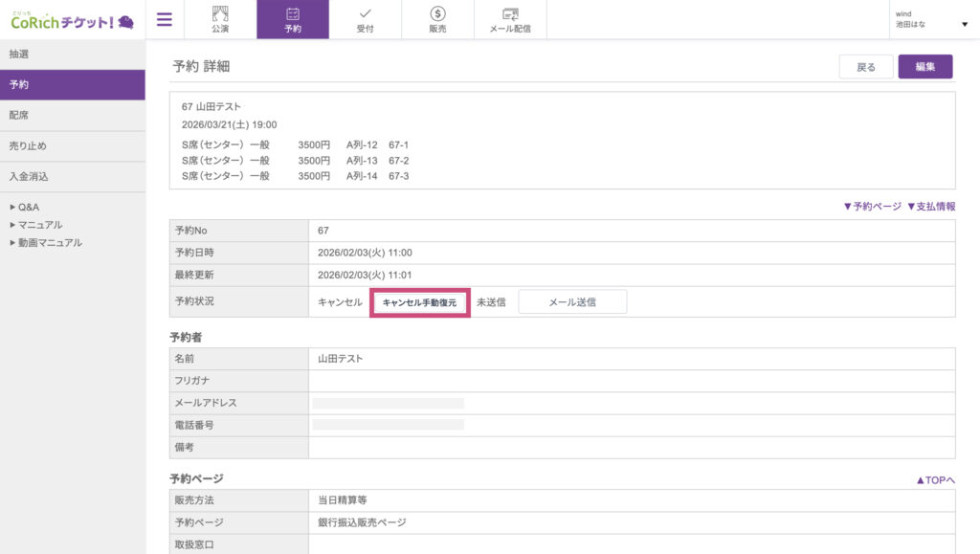
Task: Expand the マニュアル sidebar item
Action: 40,225
